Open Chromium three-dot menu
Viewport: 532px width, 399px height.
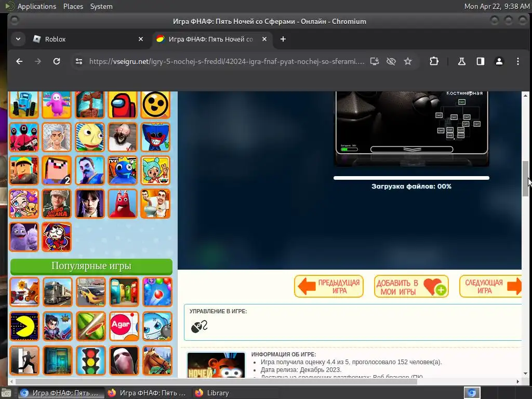pos(518,61)
